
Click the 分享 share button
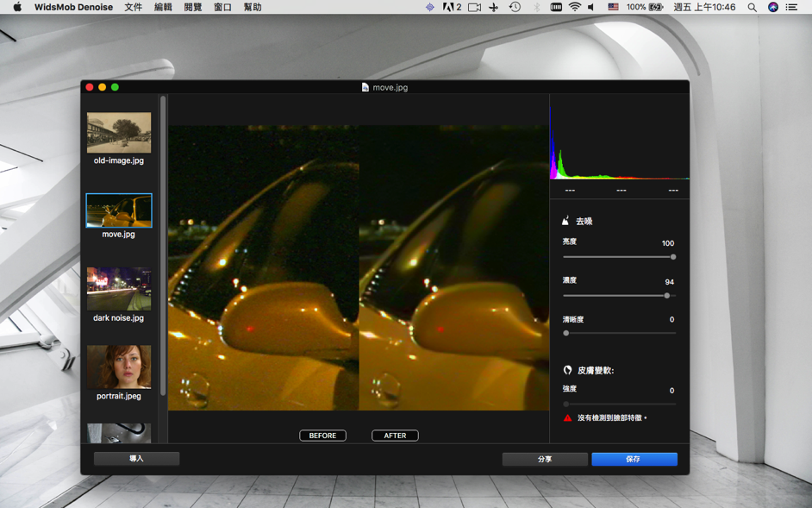[545, 460]
